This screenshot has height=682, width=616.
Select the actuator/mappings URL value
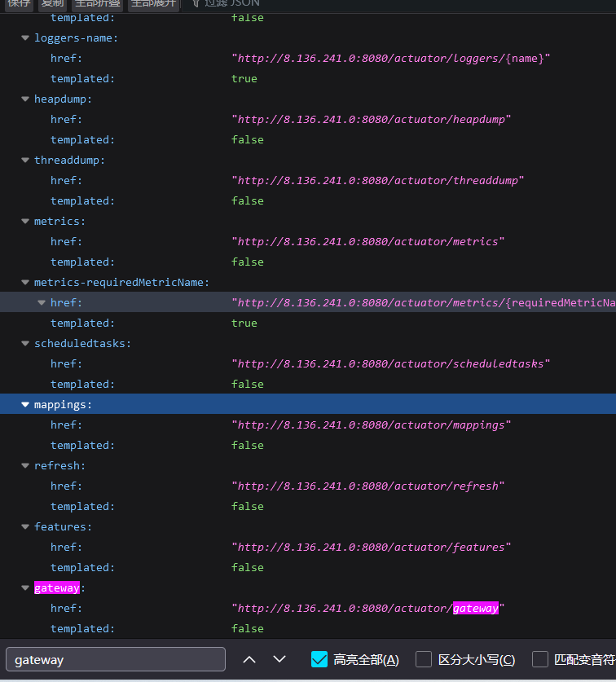pos(371,425)
